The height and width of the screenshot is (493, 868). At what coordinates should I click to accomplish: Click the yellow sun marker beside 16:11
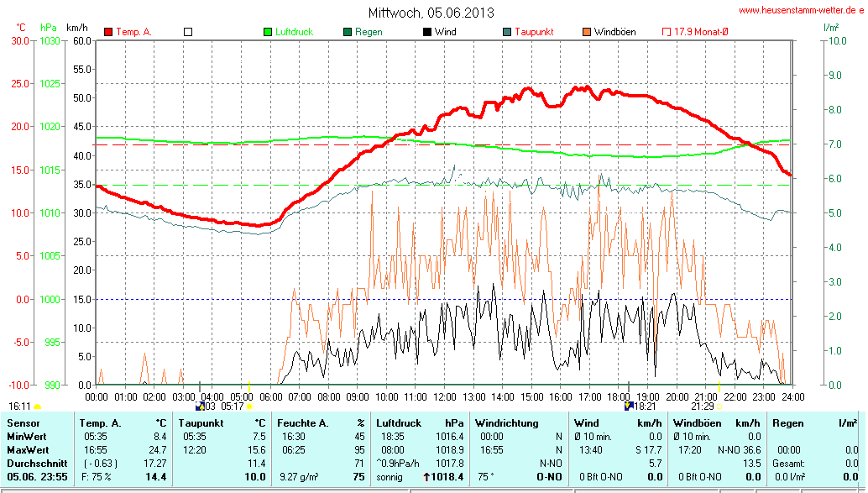(x=37, y=406)
